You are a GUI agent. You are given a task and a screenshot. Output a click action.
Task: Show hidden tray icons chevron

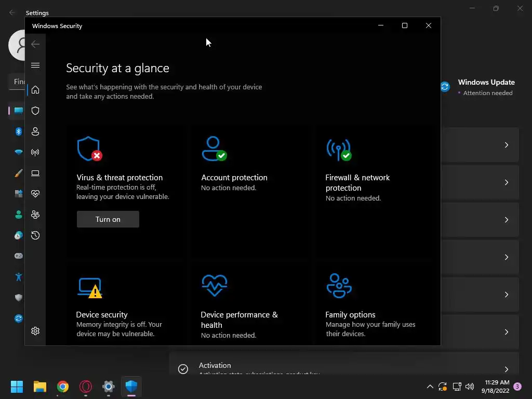click(x=430, y=387)
